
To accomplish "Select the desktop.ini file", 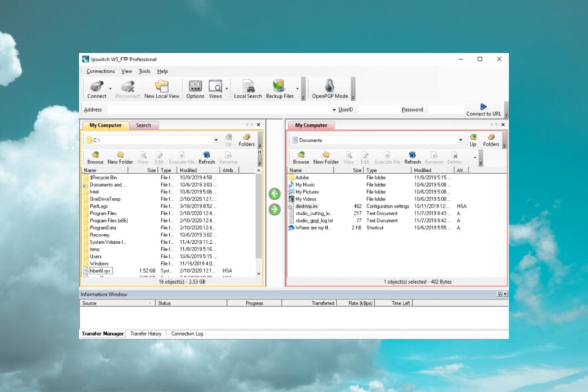I will point(307,206).
